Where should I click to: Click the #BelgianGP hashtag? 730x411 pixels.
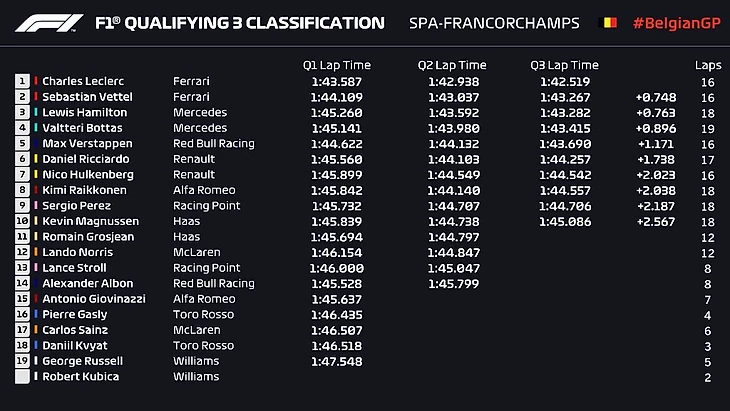(676, 23)
